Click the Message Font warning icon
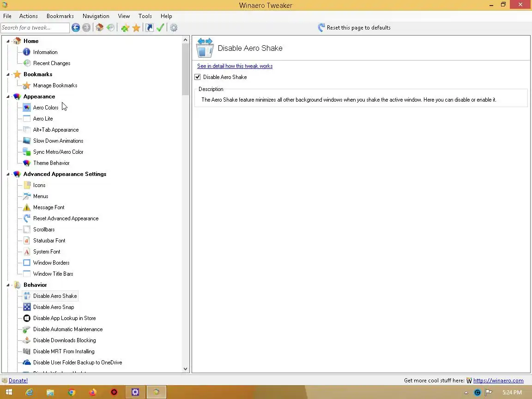Image resolution: width=532 pixels, height=399 pixels. click(x=26, y=207)
